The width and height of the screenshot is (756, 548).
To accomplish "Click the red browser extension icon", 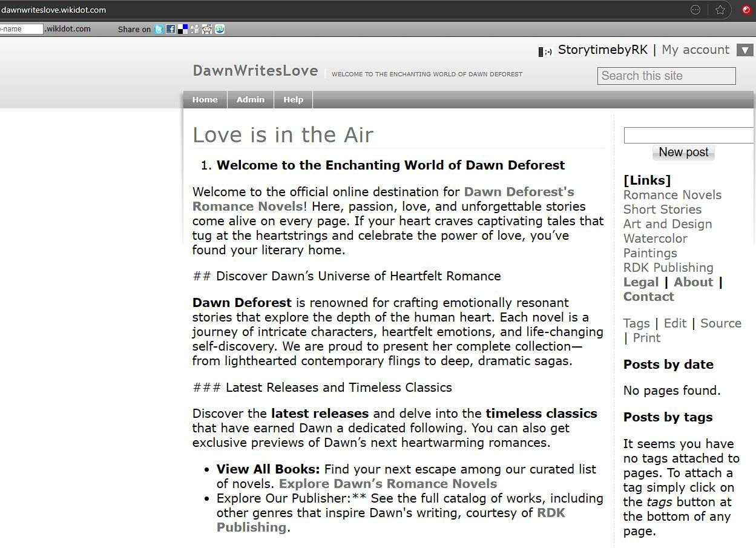I will [x=746, y=10].
